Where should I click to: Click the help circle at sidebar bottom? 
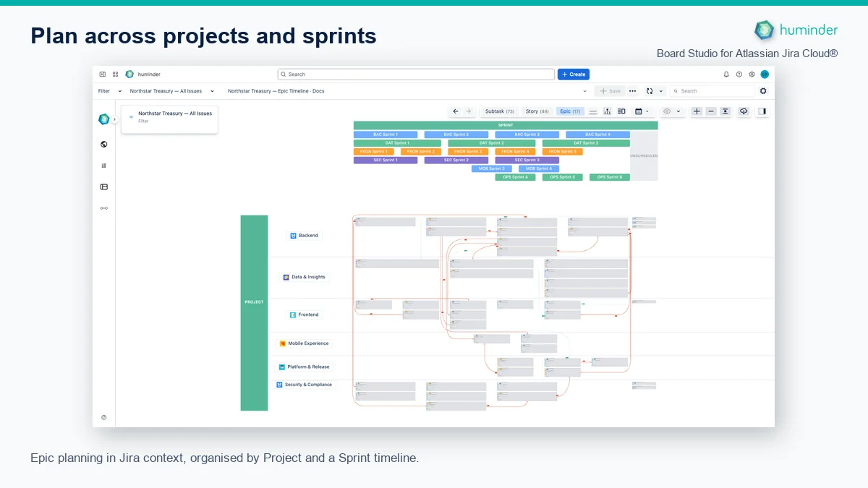104,417
